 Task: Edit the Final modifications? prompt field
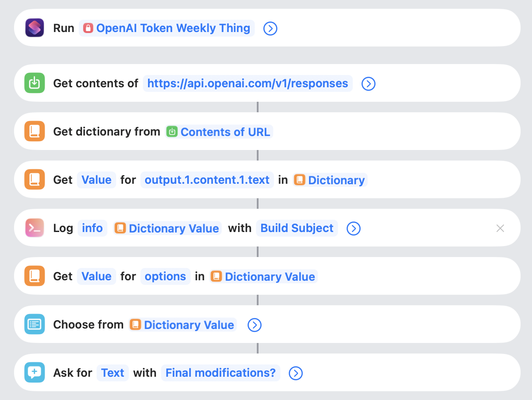click(220, 373)
